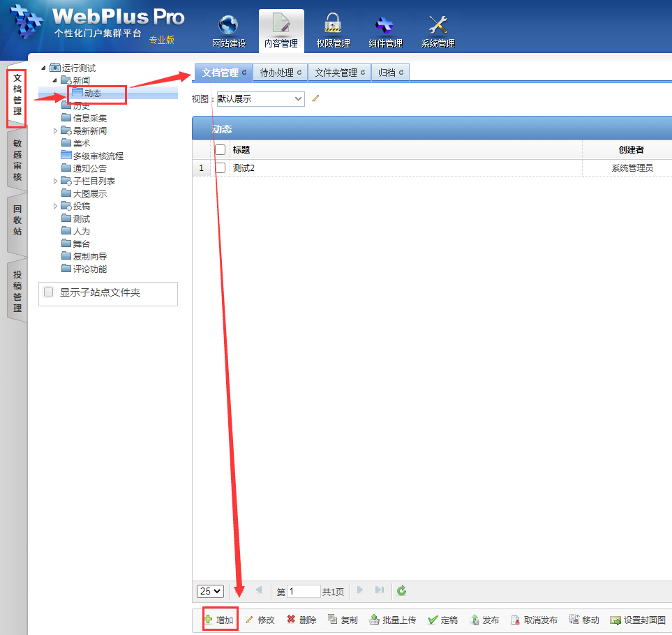
Task: Check the box for row 测试2
Action: coord(221,168)
